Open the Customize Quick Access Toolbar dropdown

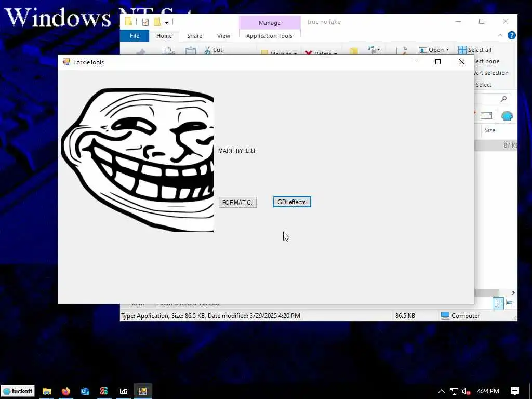pyautogui.click(x=167, y=22)
